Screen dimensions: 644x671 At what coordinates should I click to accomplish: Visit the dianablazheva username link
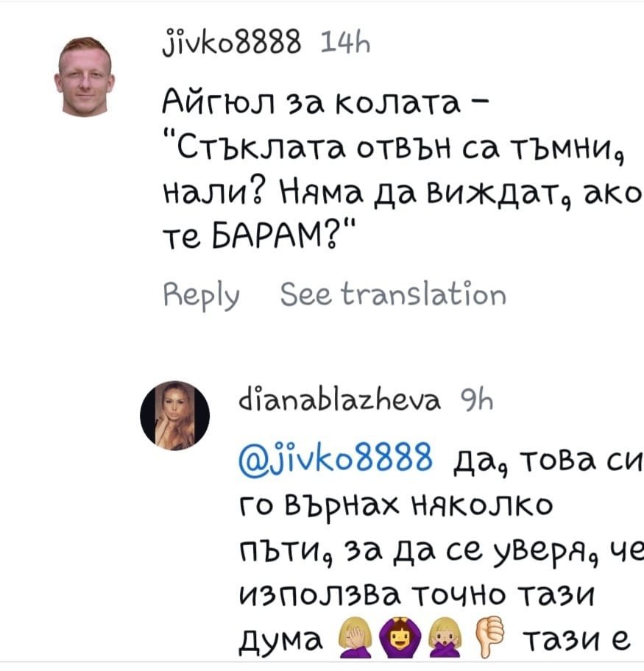tap(339, 400)
